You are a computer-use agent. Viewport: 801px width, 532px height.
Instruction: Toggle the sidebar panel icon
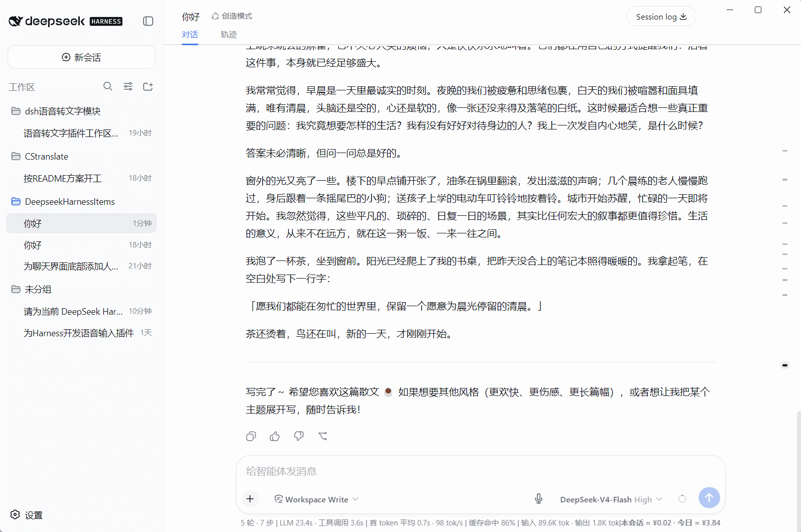pos(148,21)
